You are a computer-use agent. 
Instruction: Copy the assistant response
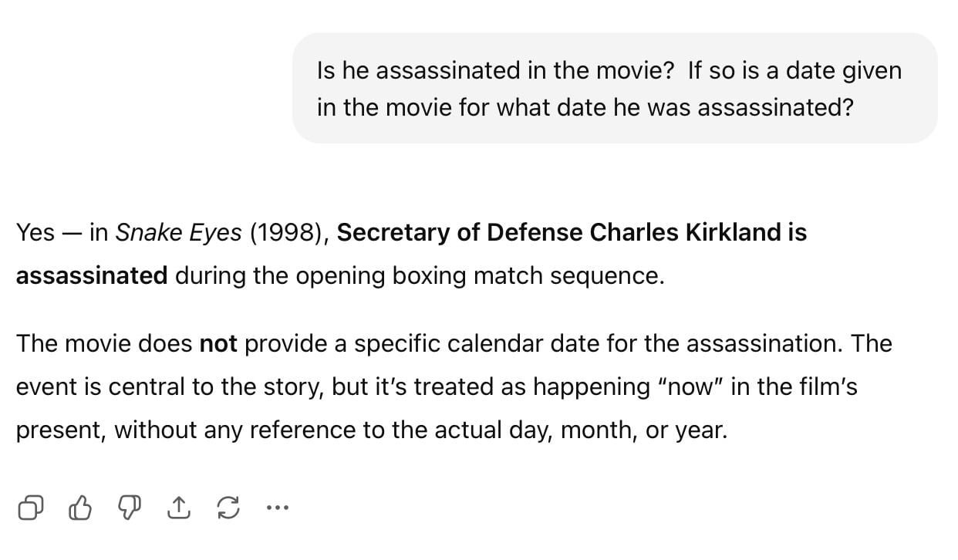point(31,508)
